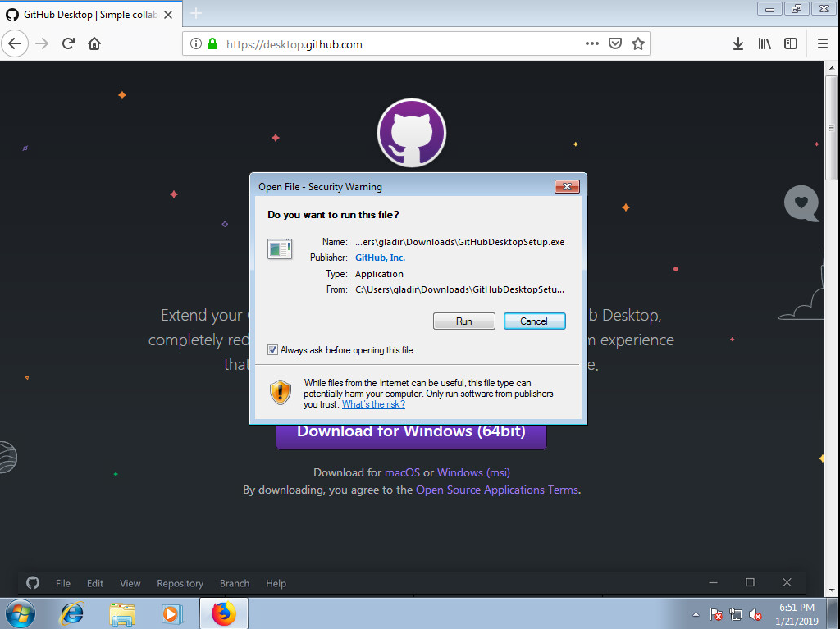Click the muted volume tray icon
840x629 pixels.
point(756,614)
